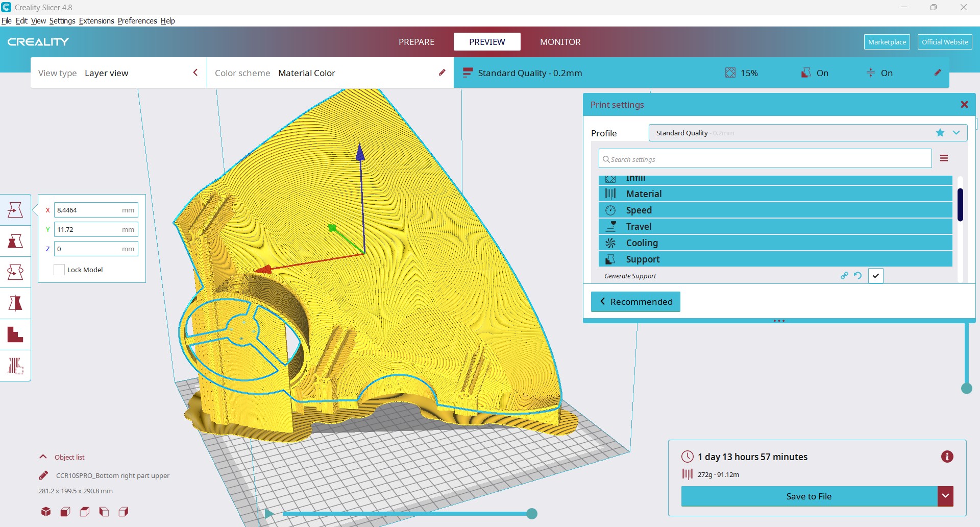Image resolution: width=980 pixels, height=527 pixels.
Task: Switch to 3D perspective view cube icon
Action: tap(46, 511)
